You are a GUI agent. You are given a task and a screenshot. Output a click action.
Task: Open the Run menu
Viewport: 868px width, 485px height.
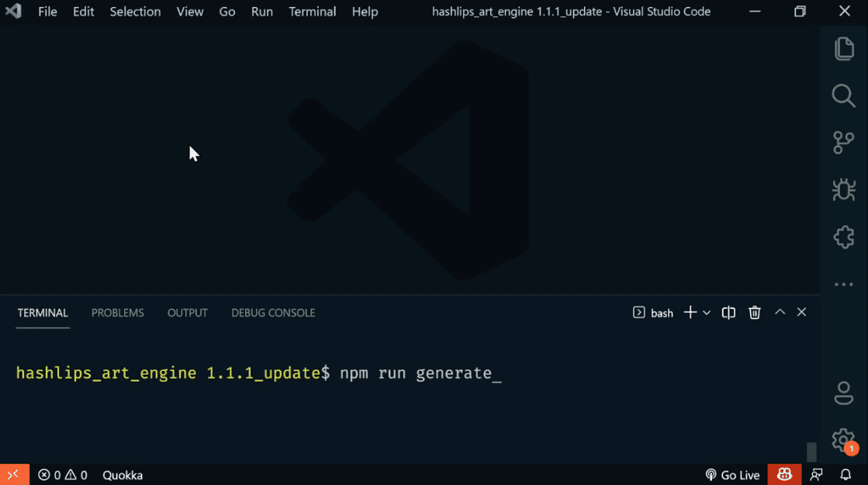tap(262, 12)
